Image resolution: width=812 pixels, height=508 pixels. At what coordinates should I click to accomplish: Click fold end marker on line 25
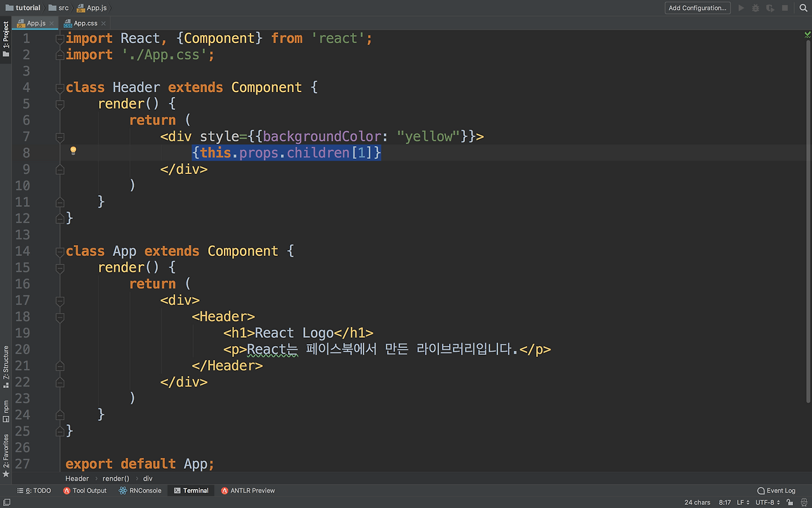(60, 431)
